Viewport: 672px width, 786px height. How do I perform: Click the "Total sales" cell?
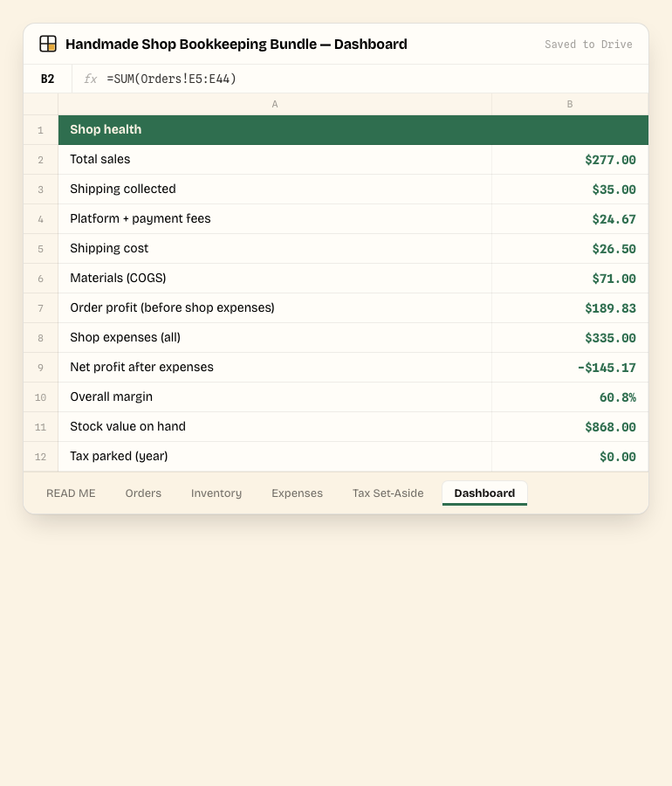(275, 160)
